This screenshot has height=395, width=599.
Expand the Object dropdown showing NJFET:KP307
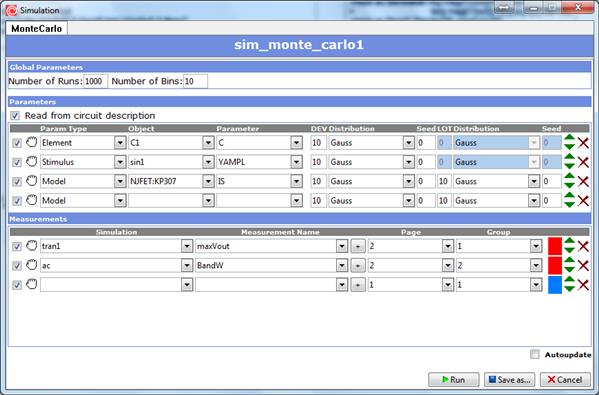(x=208, y=181)
